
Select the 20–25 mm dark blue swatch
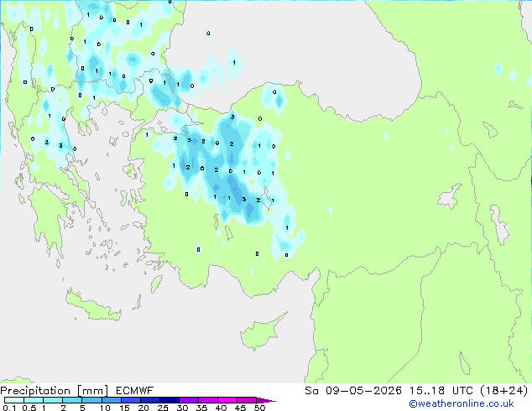(149, 400)
